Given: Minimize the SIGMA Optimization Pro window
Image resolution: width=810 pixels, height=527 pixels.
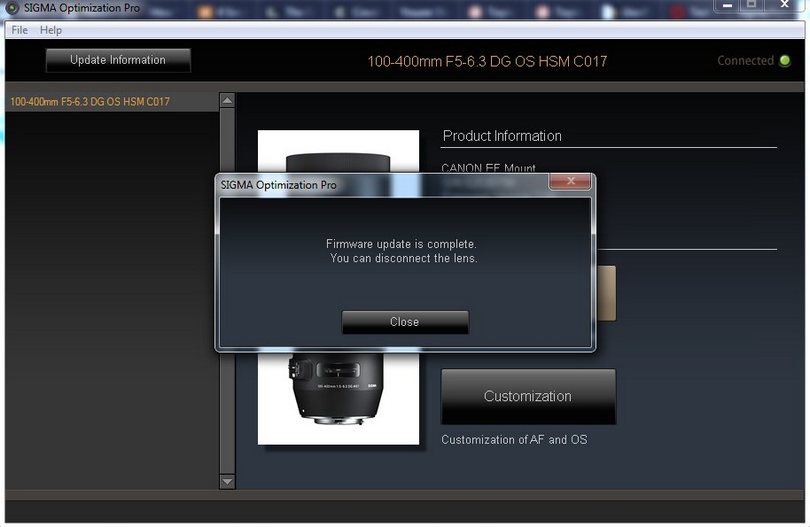Looking at the screenshot, I should point(727,5).
